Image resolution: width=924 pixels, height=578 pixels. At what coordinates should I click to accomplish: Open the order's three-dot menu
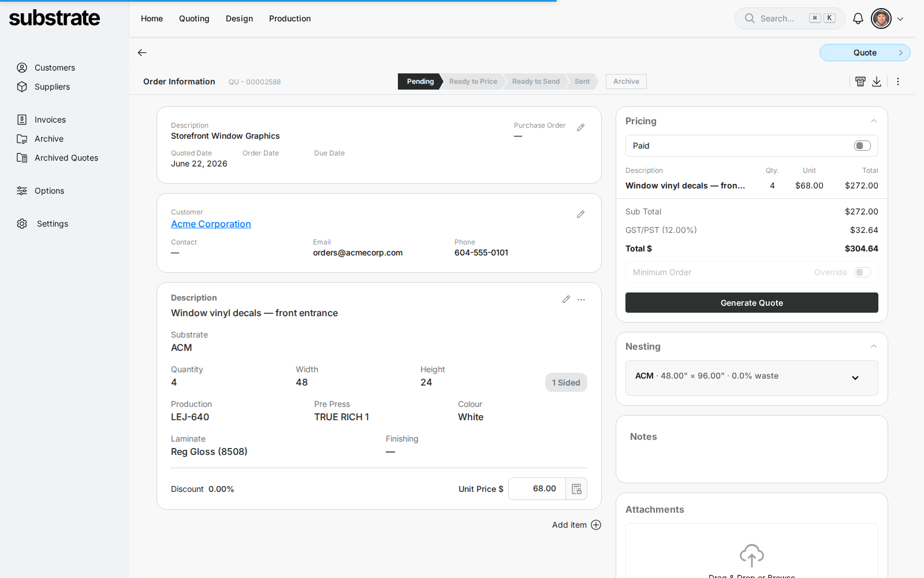[x=898, y=81]
